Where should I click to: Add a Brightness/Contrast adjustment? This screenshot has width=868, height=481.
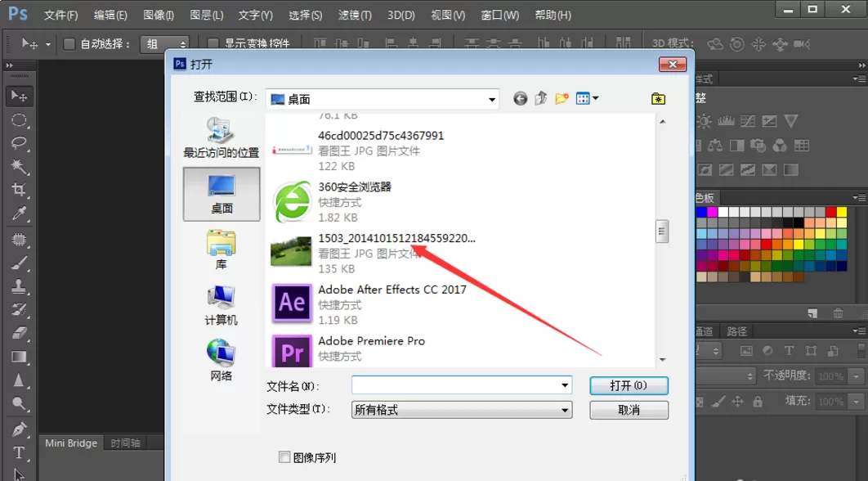coord(705,121)
